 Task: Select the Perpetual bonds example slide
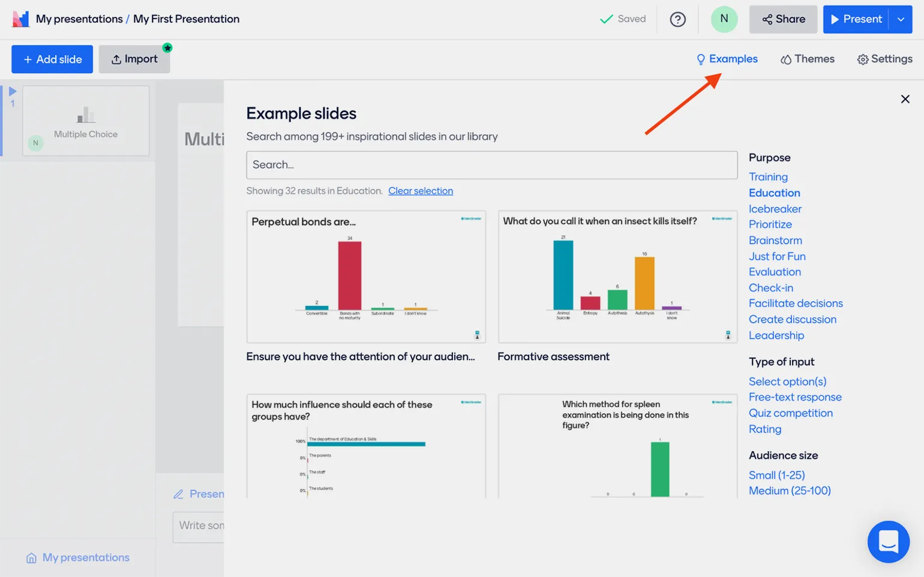365,277
